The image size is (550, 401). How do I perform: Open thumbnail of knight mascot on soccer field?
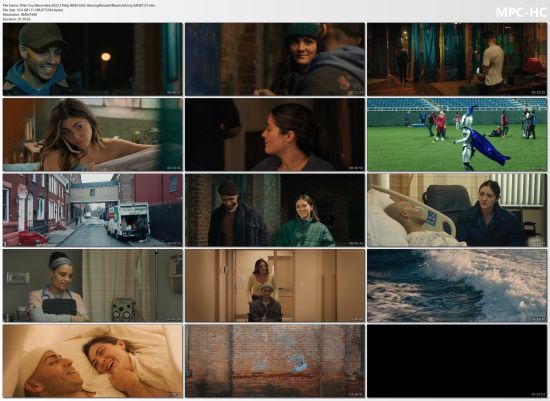click(x=457, y=135)
